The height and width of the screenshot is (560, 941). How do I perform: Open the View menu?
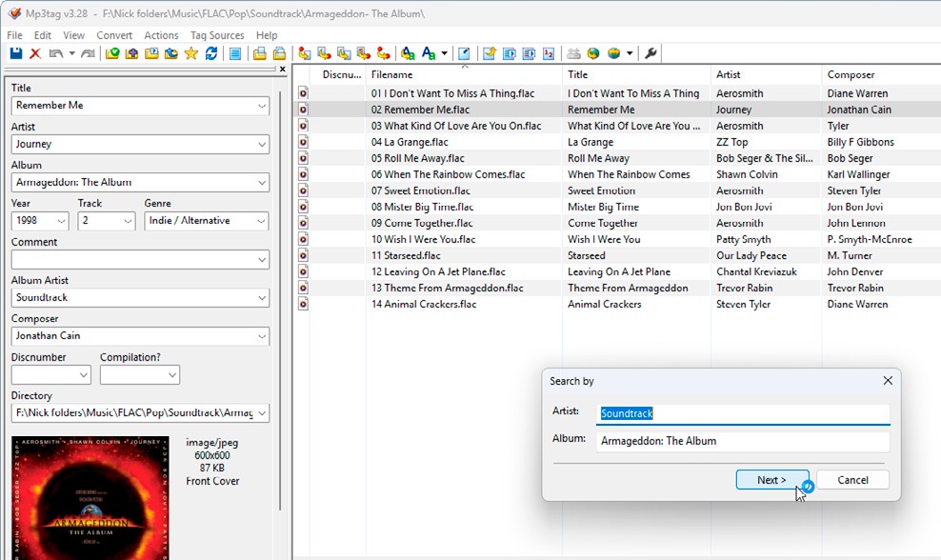tap(74, 35)
